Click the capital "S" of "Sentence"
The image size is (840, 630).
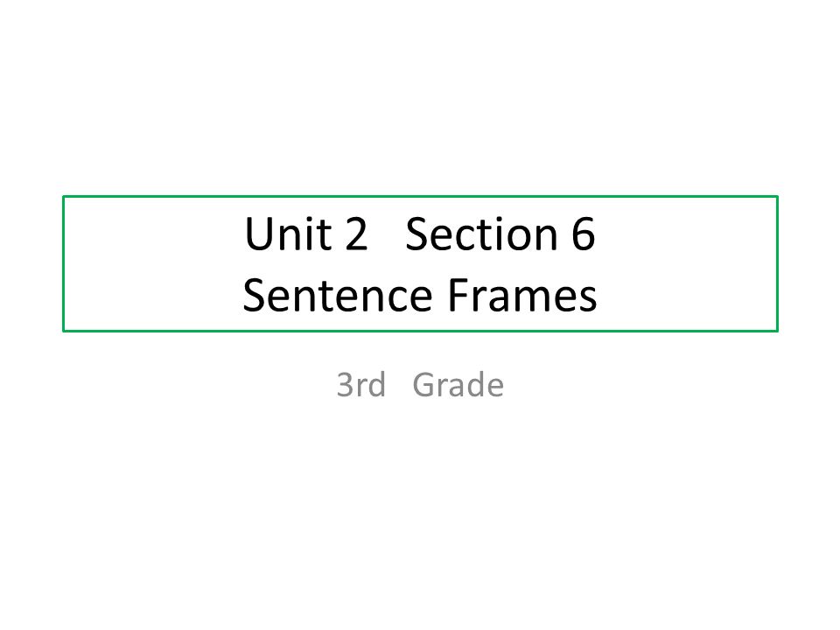(255, 295)
